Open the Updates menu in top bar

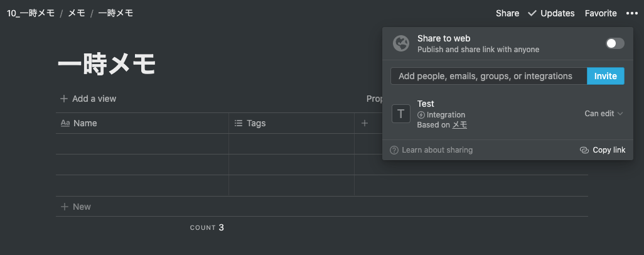(551, 13)
